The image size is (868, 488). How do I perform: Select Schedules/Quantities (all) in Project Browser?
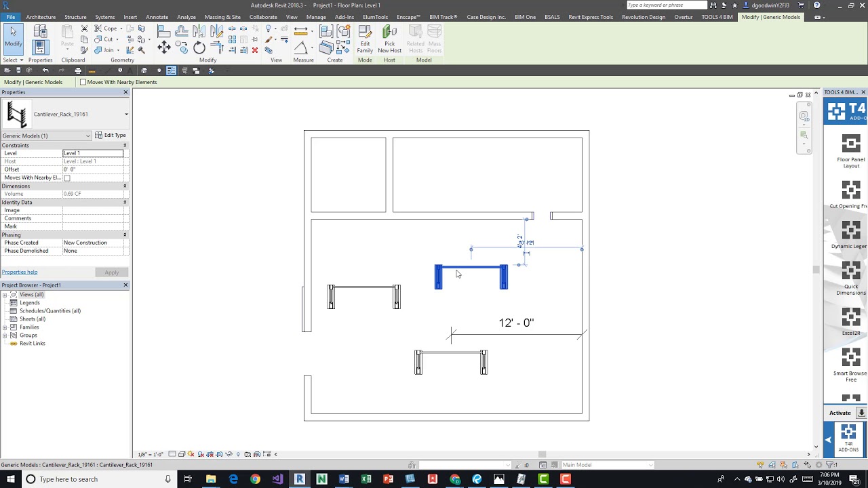50,311
